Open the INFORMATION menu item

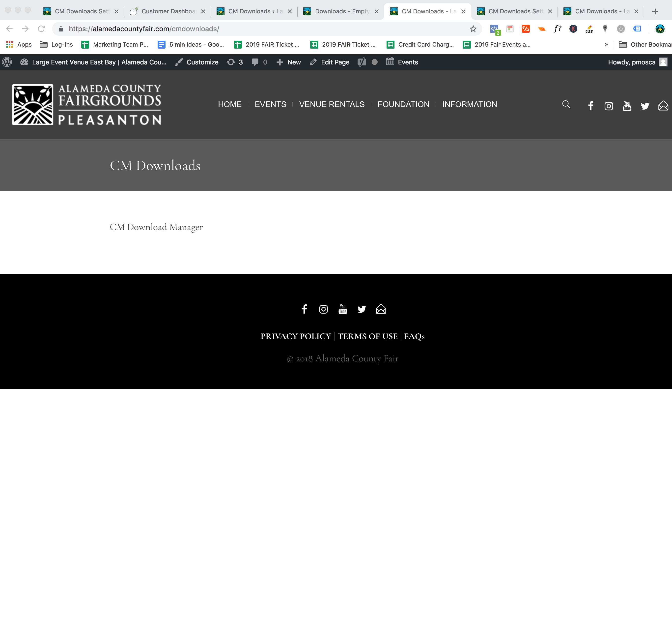point(470,104)
